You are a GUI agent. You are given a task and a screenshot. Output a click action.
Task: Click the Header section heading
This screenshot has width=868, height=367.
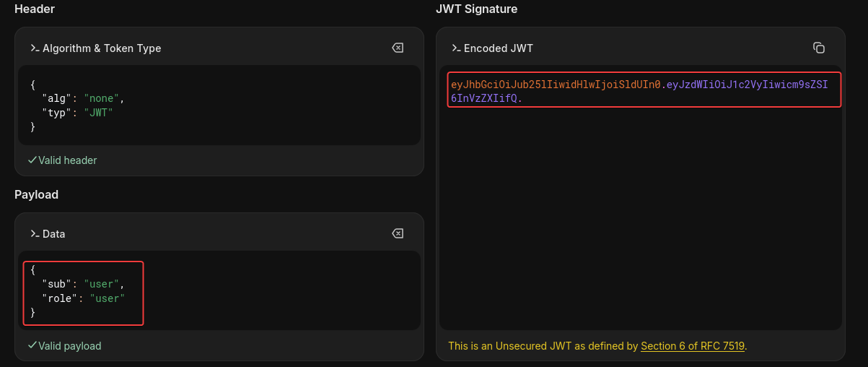tap(35, 9)
